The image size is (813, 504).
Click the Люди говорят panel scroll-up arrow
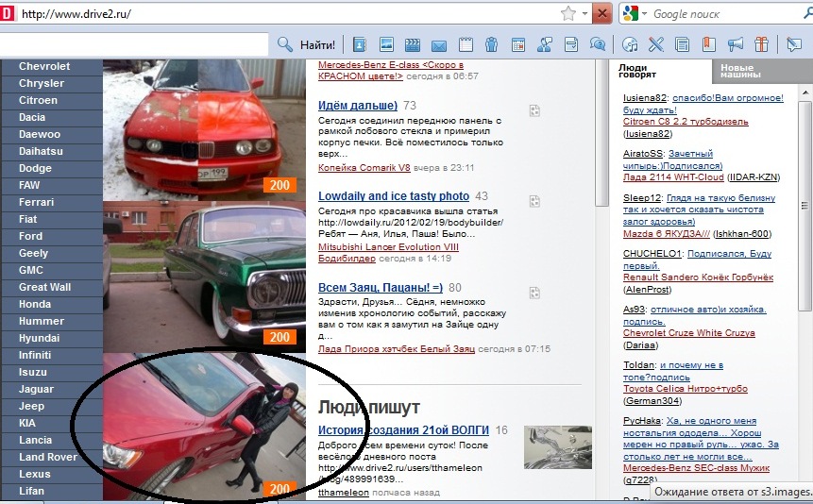(x=805, y=92)
